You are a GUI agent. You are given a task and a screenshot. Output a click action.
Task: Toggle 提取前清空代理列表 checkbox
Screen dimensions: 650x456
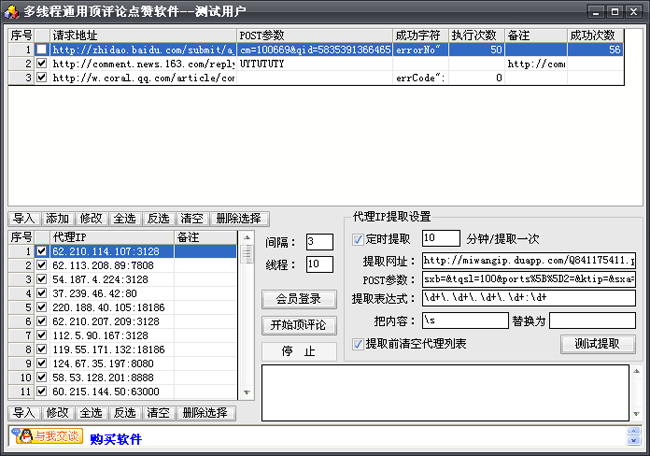click(x=358, y=344)
